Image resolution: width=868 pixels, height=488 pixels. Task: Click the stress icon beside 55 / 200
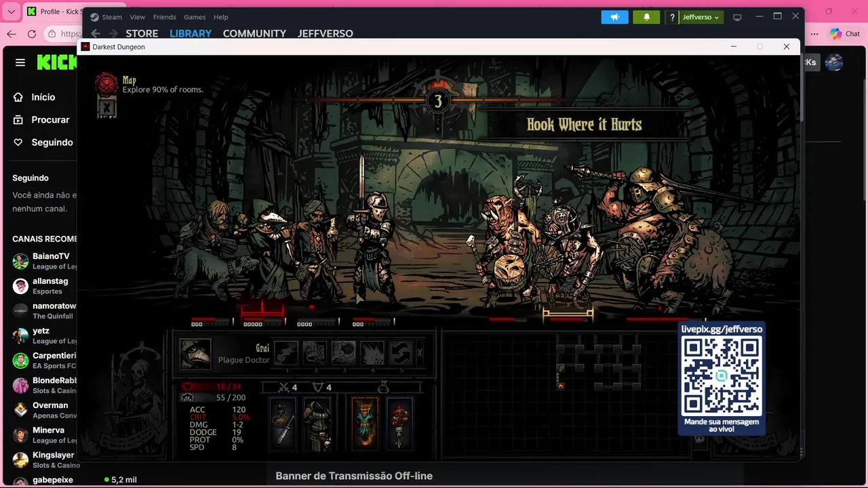point(188,397)
